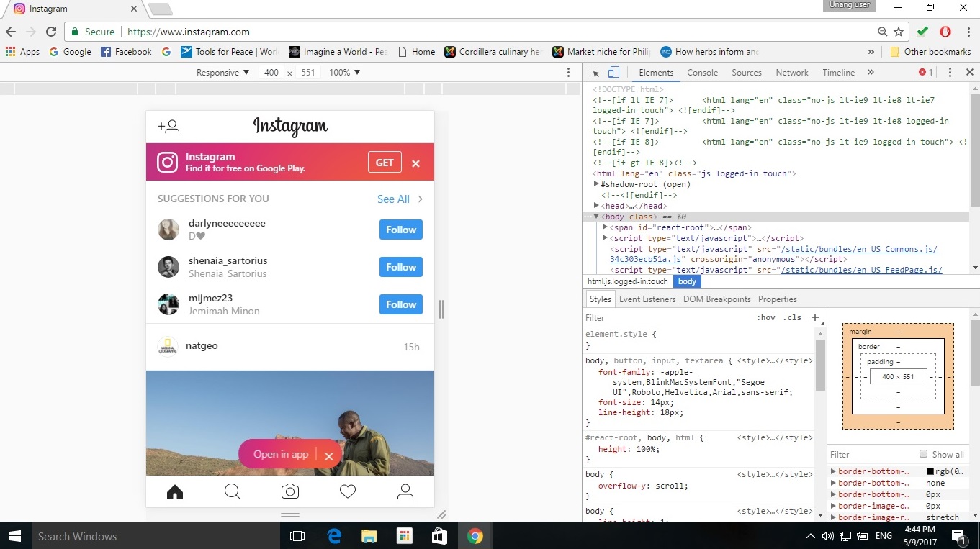This screenshot has height=549, width=980.
Task: Click the viewport width field showing 400
Action: [271, 73]
